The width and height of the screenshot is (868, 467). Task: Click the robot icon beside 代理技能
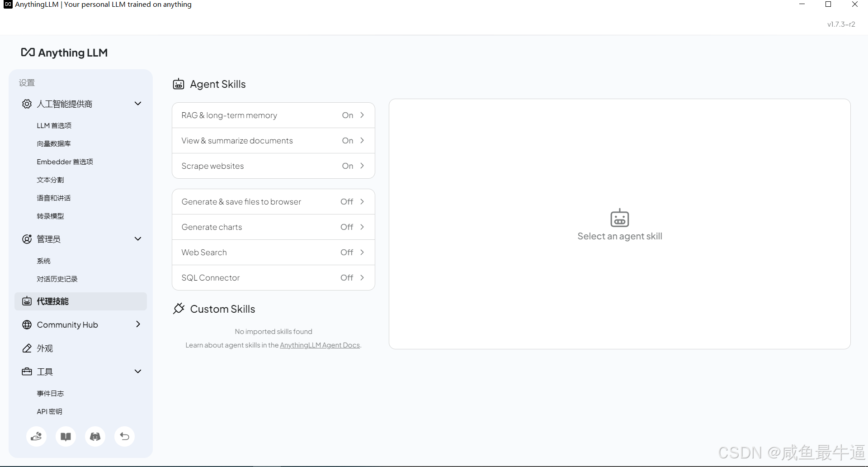pyautogui.click(x=27, y=301)
